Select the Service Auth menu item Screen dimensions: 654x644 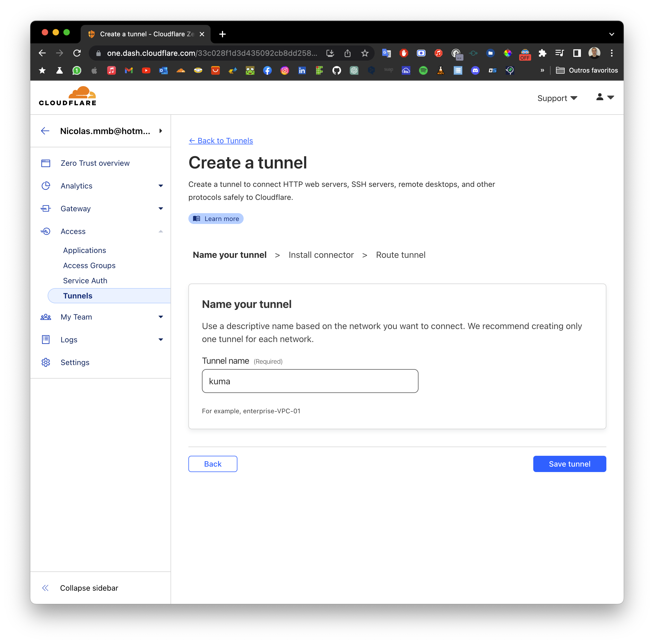click(x=84, y=280)
